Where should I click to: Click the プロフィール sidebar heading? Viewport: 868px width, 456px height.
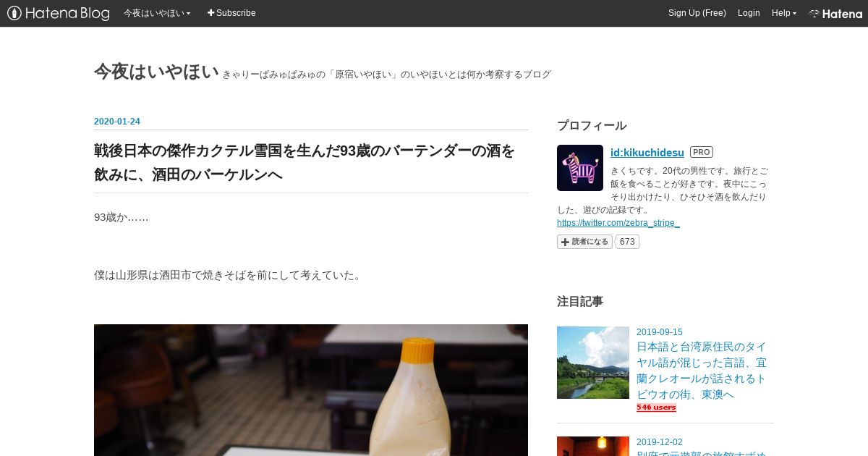592,126
